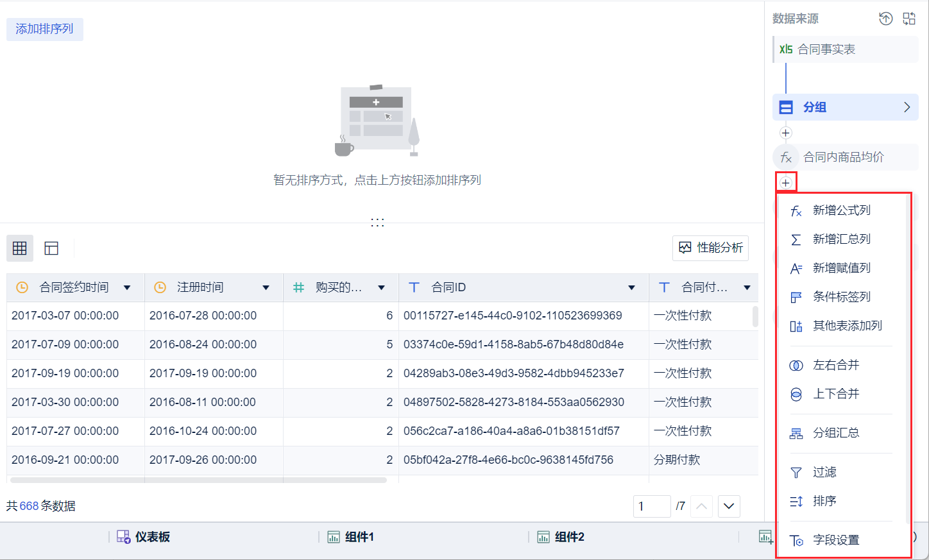Select the 分期付款 cell
Image resolution: width=929 pixels, height=560 pixels.
[x=703, y=460]
